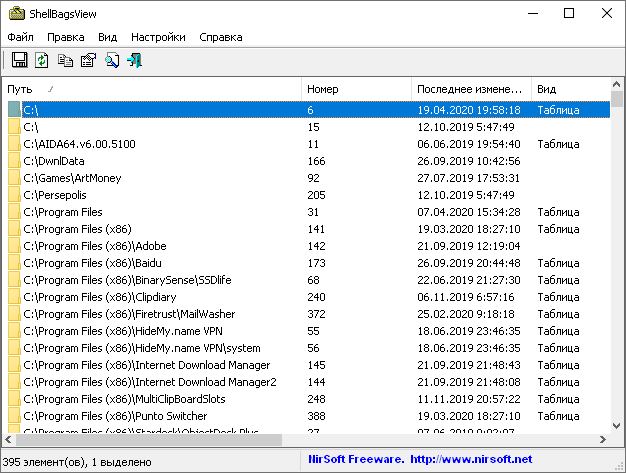
Task: Open the Правка menu
Action: [66, 37]
